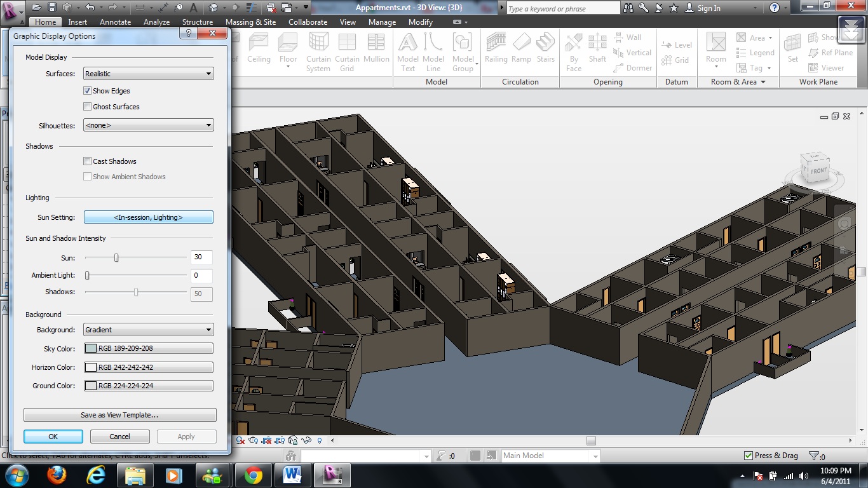Enable the Ghost Surfaces checkbox
The height and width of the screenshot is (488, 868).
88,107
